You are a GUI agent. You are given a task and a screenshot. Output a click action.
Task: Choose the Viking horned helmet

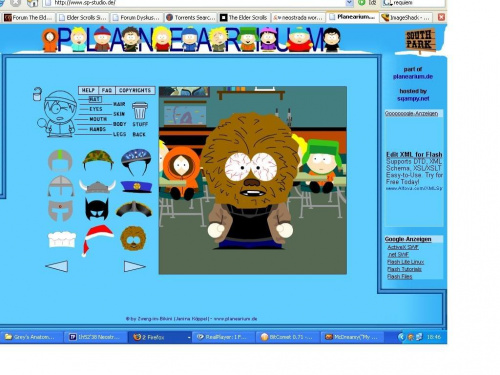97,187
